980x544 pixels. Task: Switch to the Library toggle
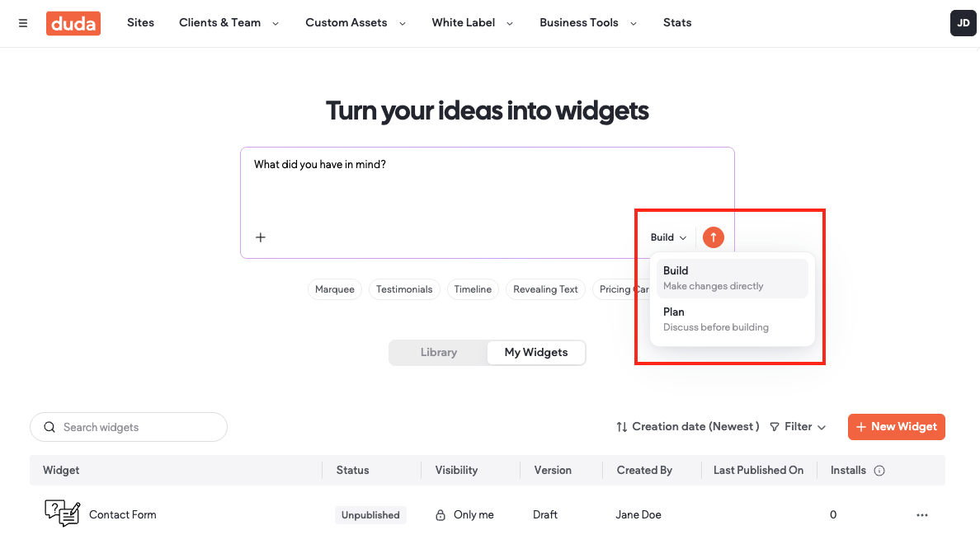(439, 352)
